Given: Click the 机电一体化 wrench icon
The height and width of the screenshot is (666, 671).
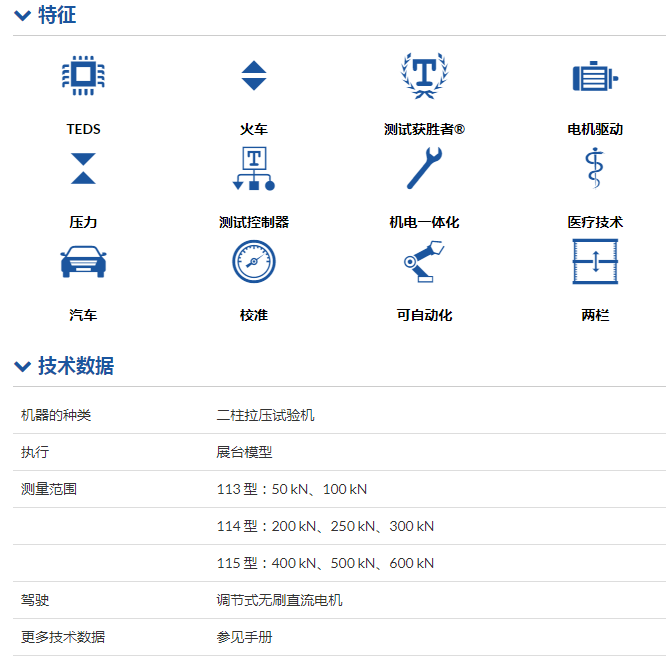Looking at the screenshot, I should click(424, 168).
